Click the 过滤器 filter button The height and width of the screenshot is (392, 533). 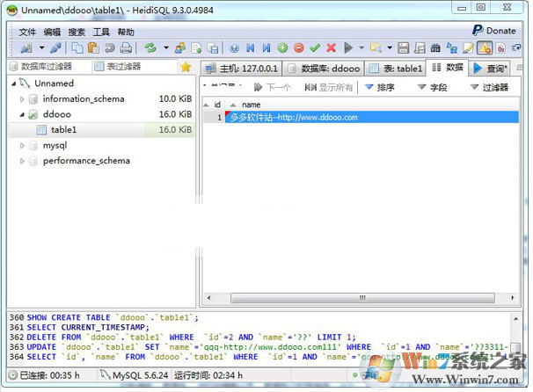489,87
